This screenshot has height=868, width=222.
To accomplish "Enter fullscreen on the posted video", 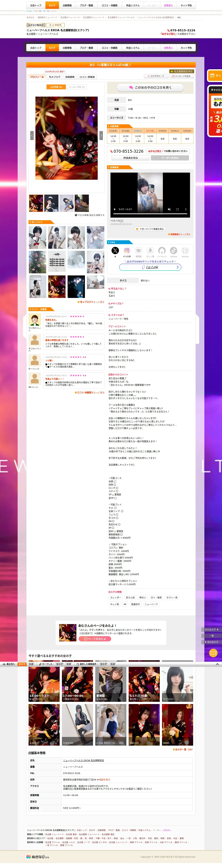I will 178,209.
